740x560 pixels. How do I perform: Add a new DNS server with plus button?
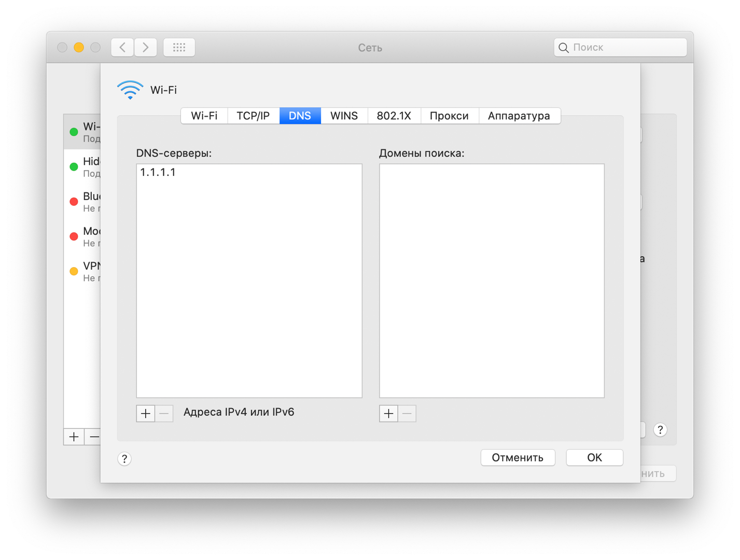[x=146, y=413]
